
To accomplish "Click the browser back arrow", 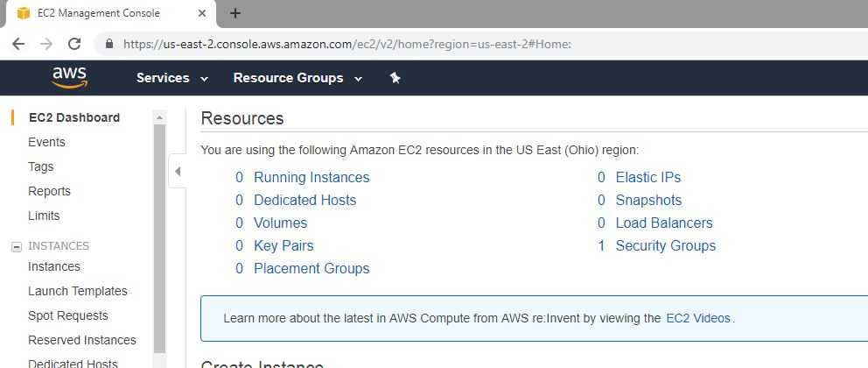I will click(x=18, y=44).
